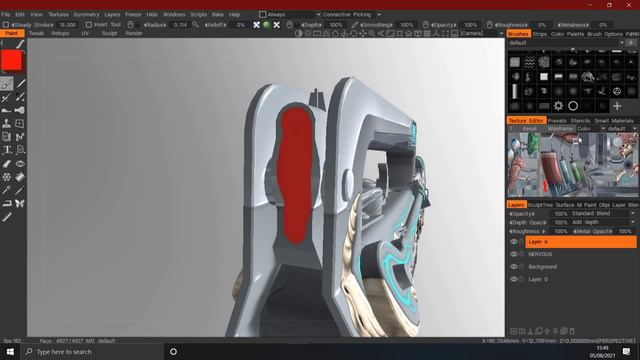The width and height of the screenshot is (640, 360).
Task: Click the red foreground color swatch
Action: point(11,61)
